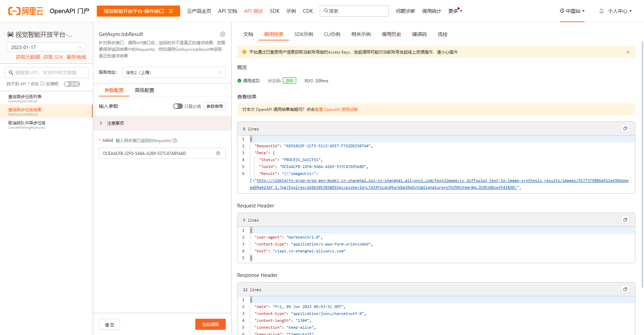Open the 2023-01-17 version dropdown
644x335 pixels.
coord(46,47)
